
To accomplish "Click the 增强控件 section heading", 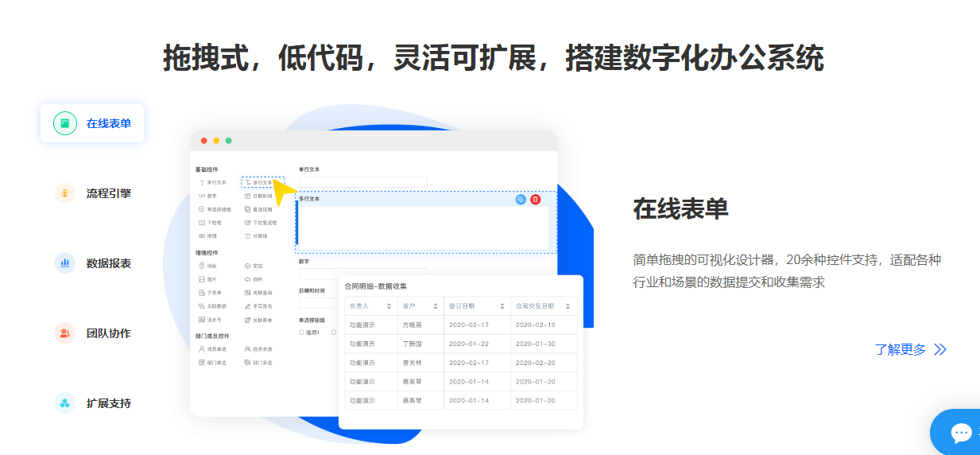I will (207, 253).
